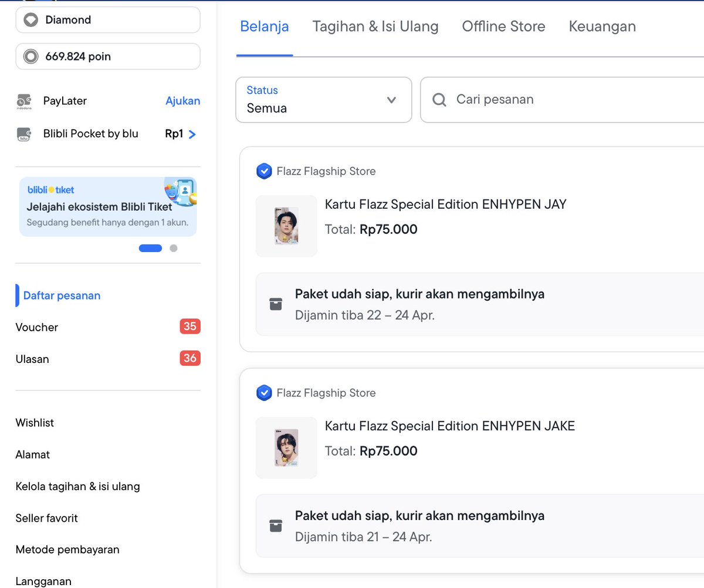704x588 pixels.
Task: Click JAY order status 'Dijamin tiba 22 – 24 Apr.'
Action: tap(365, 315)
